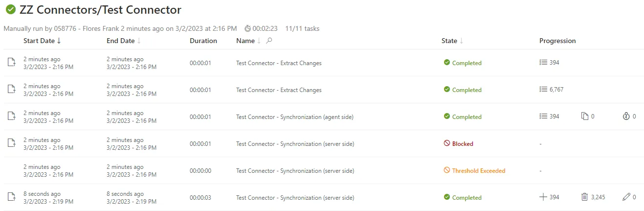The height and width of the screenshot is (211, 644).
Task: Click the green check icon beside job title
Action: (10, 10)
